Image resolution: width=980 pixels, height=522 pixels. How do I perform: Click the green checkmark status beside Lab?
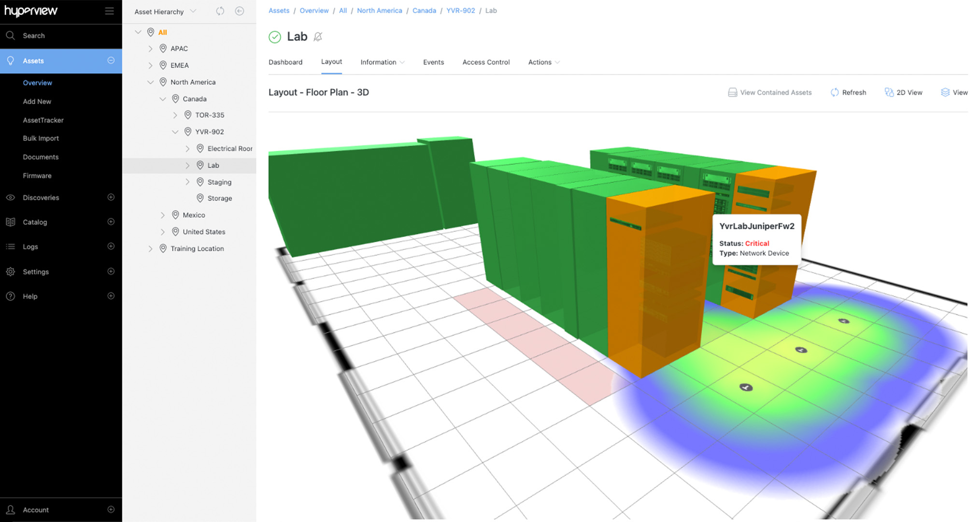pos(274,36)
